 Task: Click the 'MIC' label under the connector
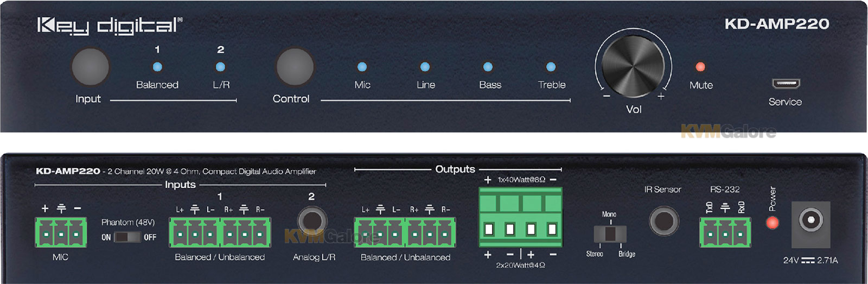tap(60, 257)
